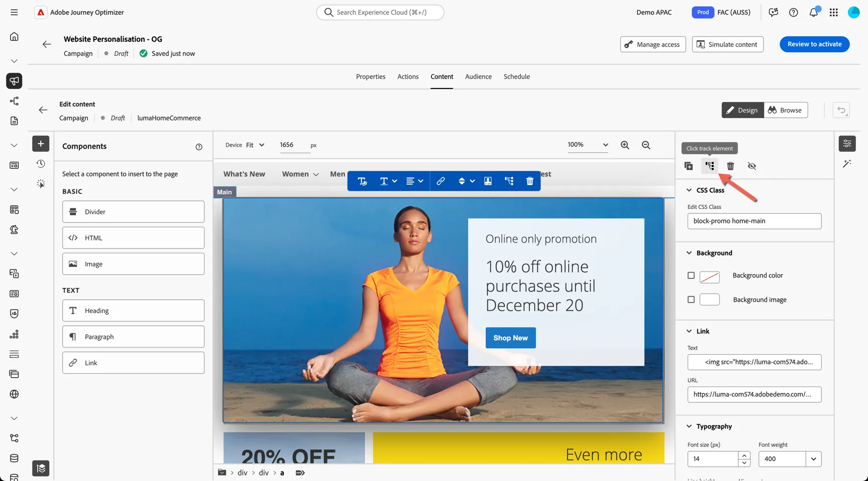Switch to Design mode
868x481 pixels.
click(x=742, y=110)
